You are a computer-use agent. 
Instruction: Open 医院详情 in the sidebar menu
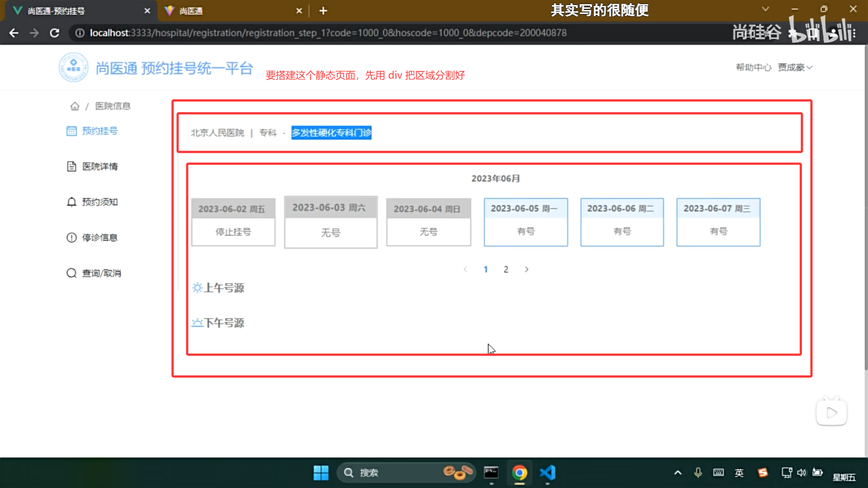99,167
